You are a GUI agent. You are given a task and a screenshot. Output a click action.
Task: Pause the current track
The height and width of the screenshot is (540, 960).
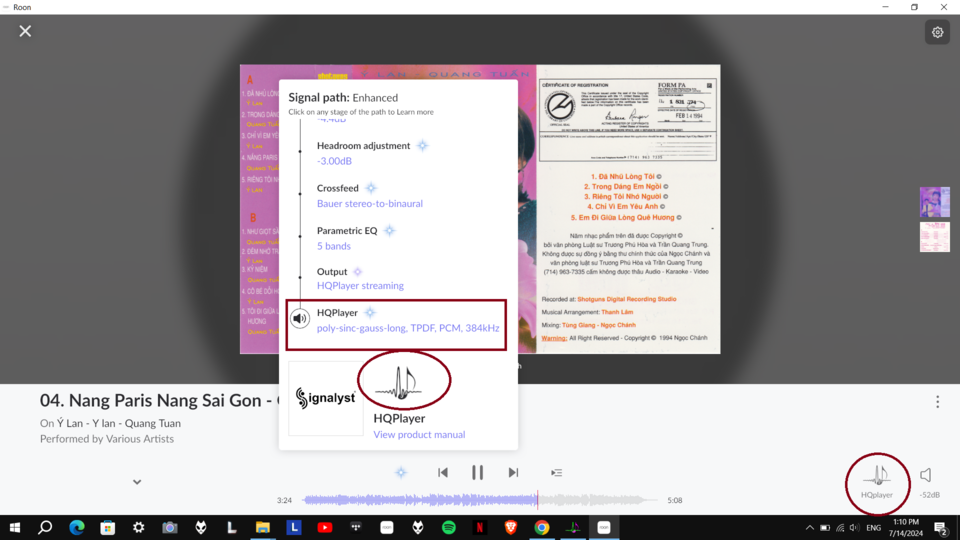[x=478, y=473]
